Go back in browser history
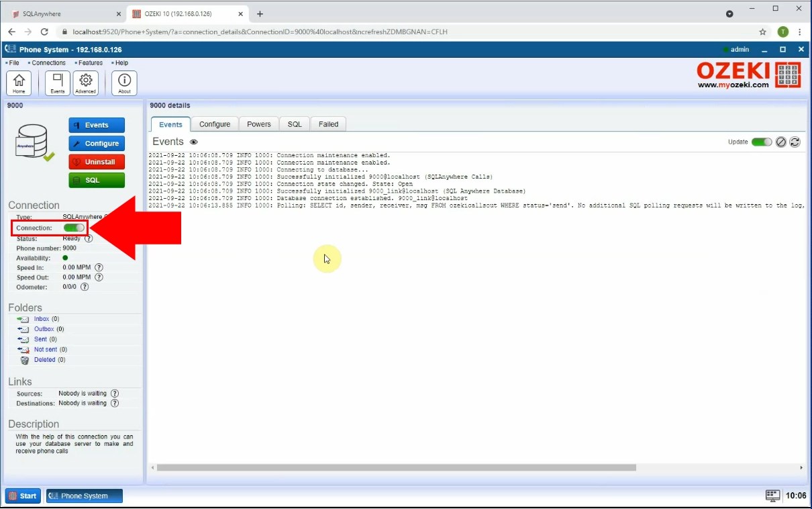 click(x=12, y=32)
